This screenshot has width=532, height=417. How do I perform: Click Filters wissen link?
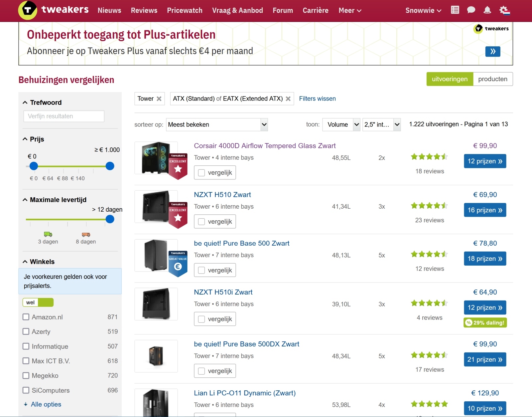pyautogui.click(x=317, y=99)
